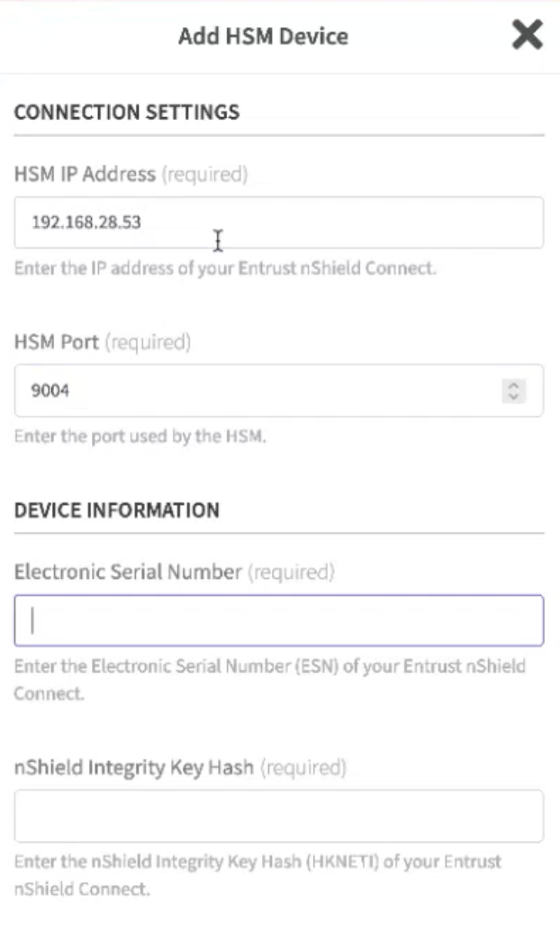Viewport: 560px width, 931px height.
Task: Click "(required)" beside HSM IP Address
Action: tap(204, 174)
